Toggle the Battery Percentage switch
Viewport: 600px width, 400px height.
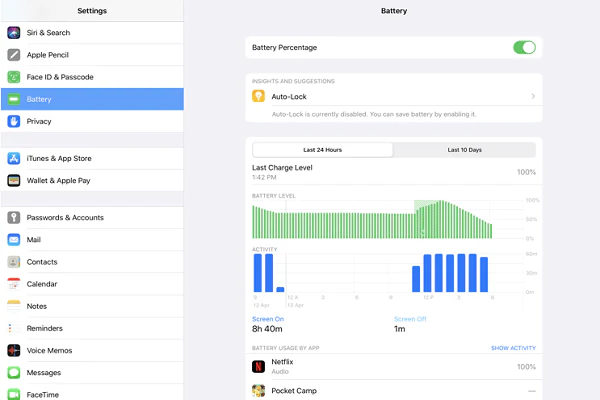(x=524, y=47)
